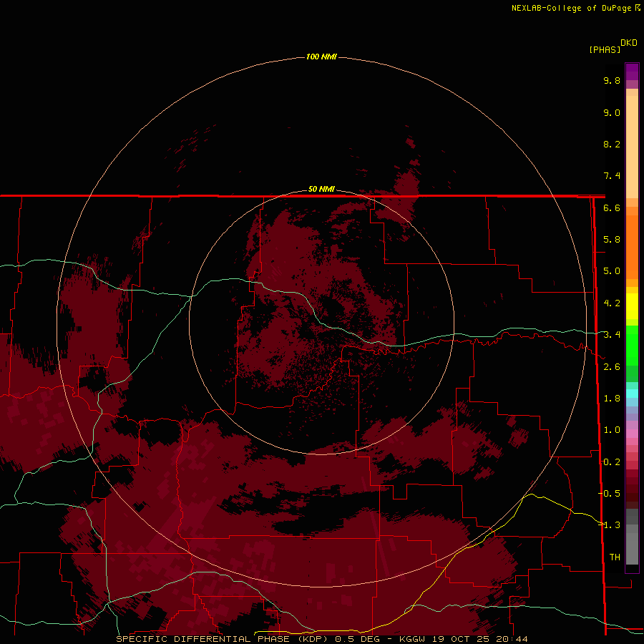Viewport: 644px width, 644px height.
Task: Select the 0.2 value on the legend
Action: [612, 462]
